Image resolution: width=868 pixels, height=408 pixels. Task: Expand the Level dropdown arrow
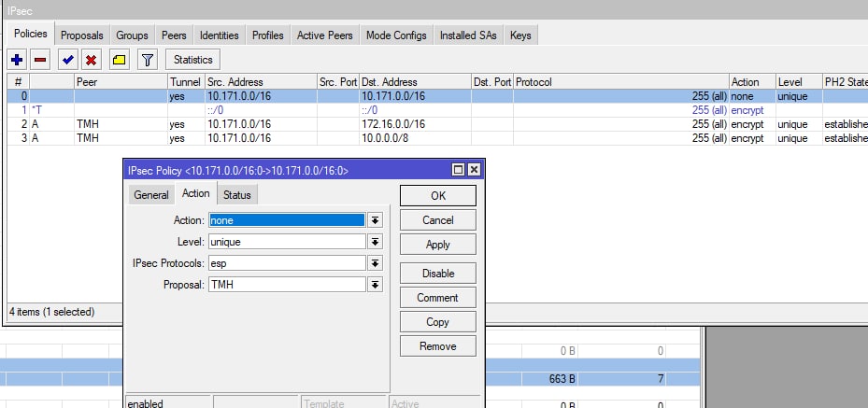pyautogui.click(x=375, y=242)
